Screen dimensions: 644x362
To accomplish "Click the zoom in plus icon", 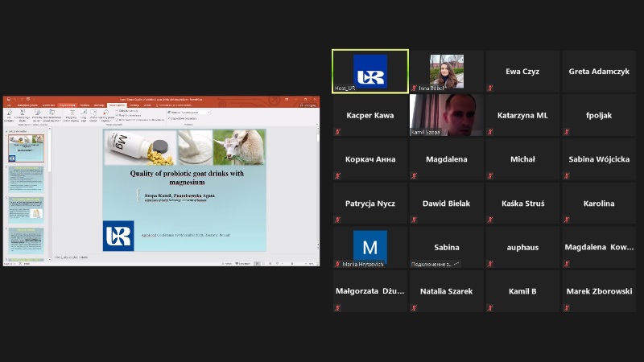I will pos(306,264).
